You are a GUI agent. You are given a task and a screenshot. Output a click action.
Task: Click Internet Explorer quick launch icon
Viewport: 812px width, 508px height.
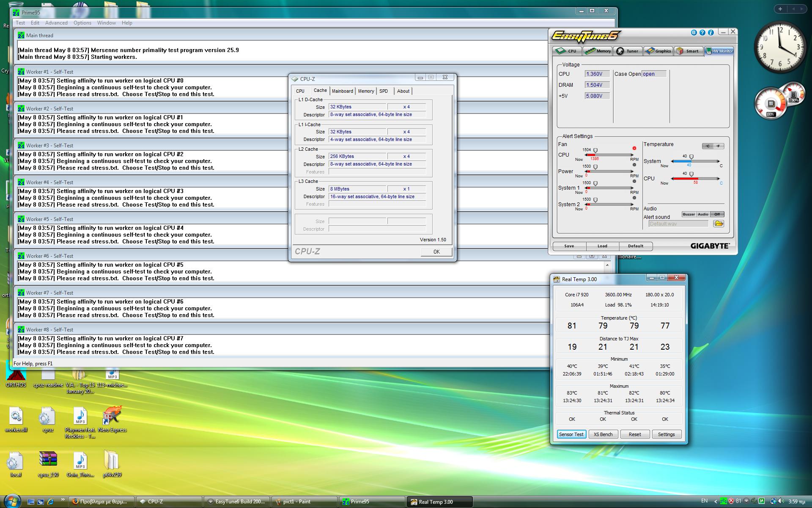point(50,502)
